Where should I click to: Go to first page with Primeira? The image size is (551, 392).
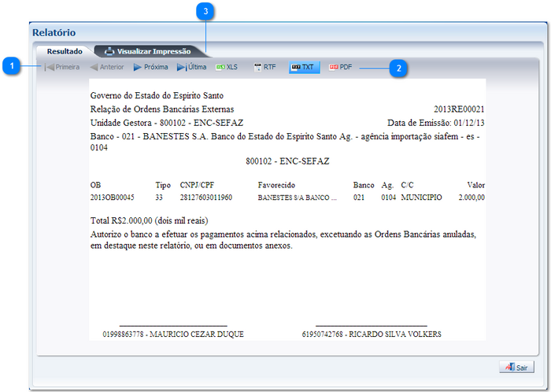point(62,68)
